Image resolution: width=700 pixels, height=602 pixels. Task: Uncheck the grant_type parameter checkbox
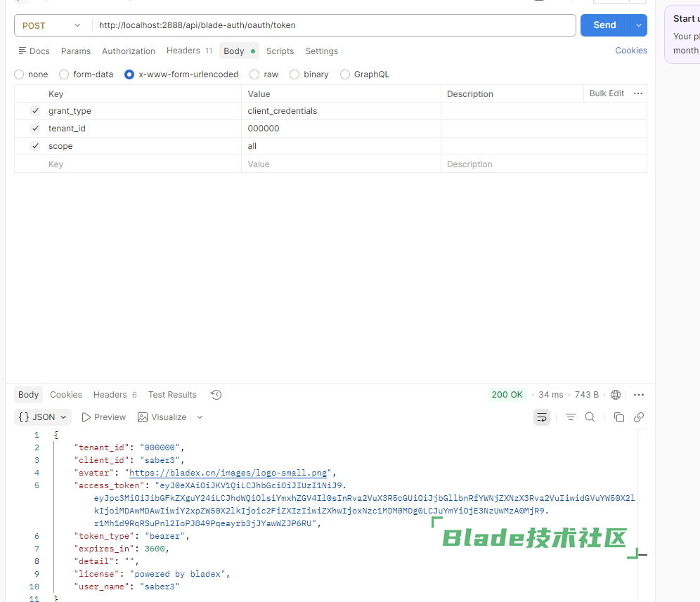[x=35, y=111]
